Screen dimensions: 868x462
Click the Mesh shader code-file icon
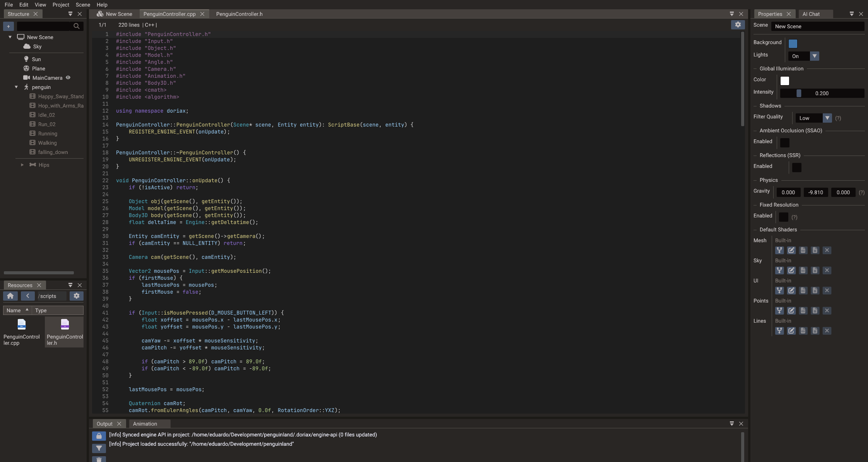click(x=803, y=250)
